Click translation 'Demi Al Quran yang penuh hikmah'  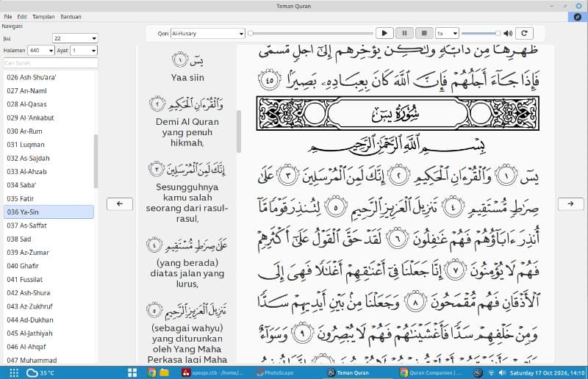pyautogui.click(x=187, y=132)
